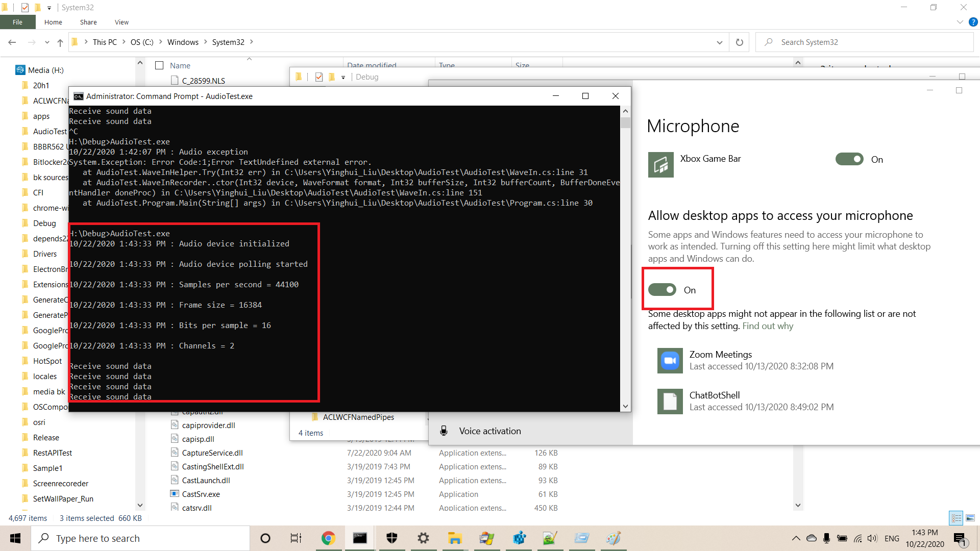
Task: Sort by Name column
Action: (180, 65)
